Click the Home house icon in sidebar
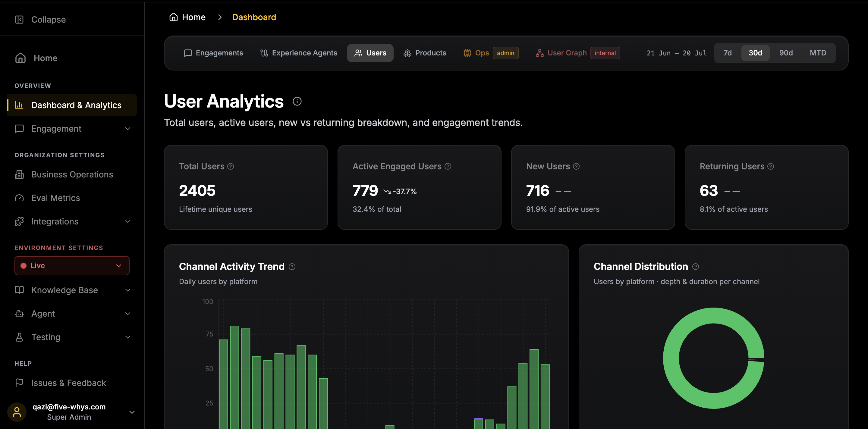This screenshot has width=868, height=429. point(20,58)
